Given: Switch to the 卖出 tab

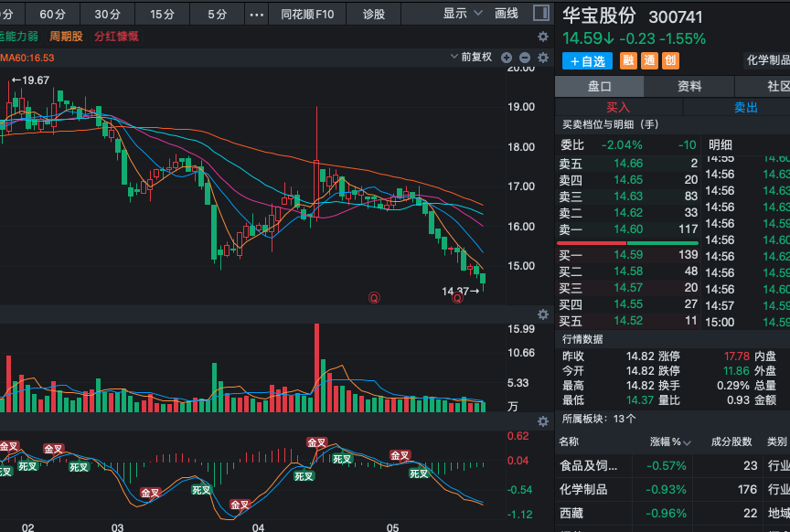Looking at the screenshot, I should pyautogui.click(x=746, y=107).
